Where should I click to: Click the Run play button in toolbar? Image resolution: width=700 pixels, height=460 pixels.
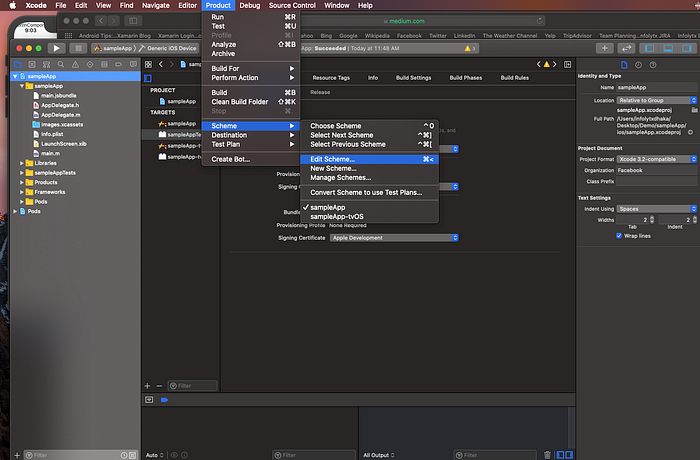[x=56, y=48]
